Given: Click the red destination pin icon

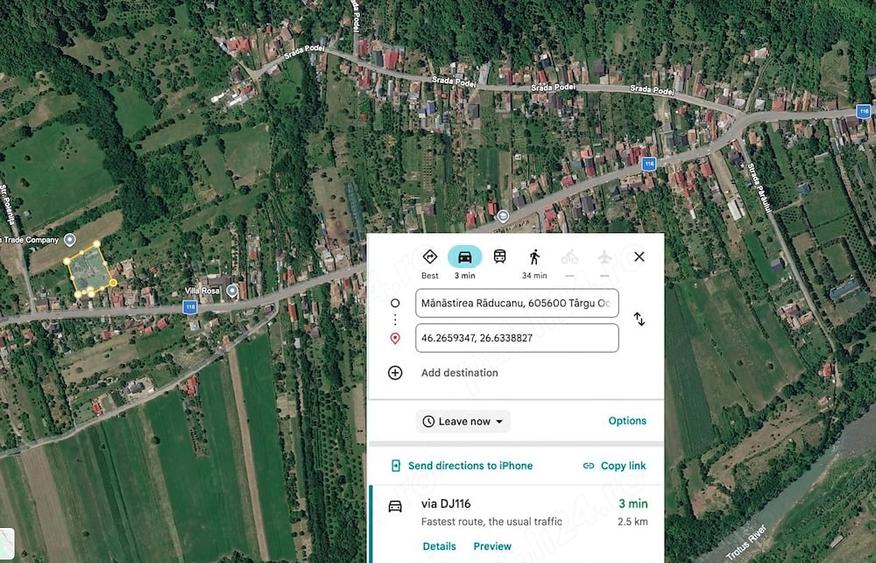Looking at the screenshot, I should [x=395, y=338].
